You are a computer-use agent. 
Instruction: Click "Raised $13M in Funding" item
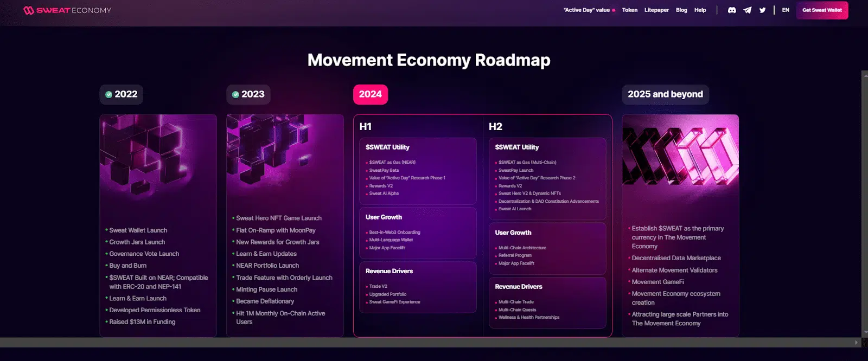pyautogui.click(x=142, y=322)
